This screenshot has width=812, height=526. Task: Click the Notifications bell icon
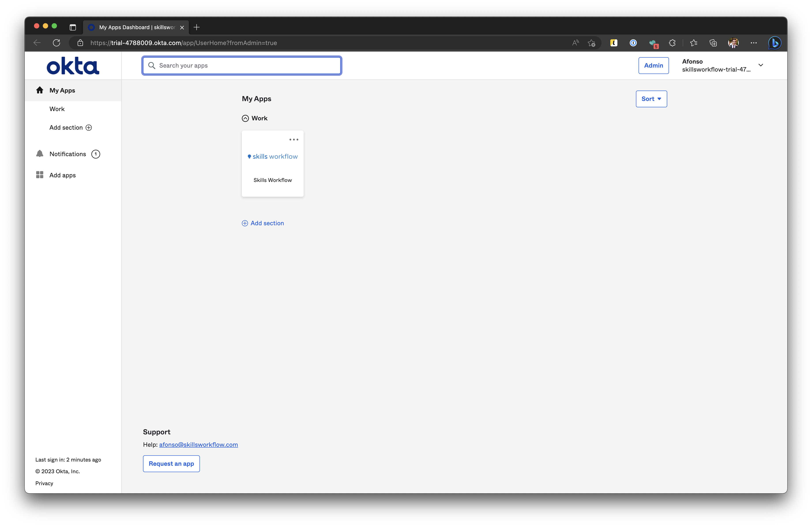39,154
